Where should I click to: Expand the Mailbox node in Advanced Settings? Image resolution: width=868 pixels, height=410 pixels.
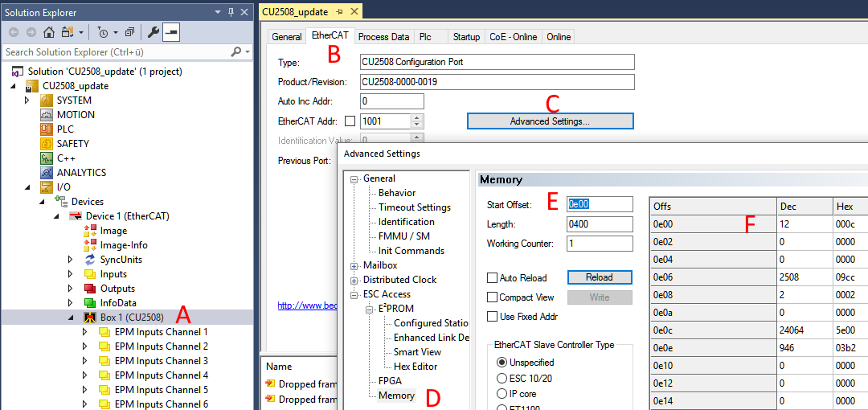point(354,265)
